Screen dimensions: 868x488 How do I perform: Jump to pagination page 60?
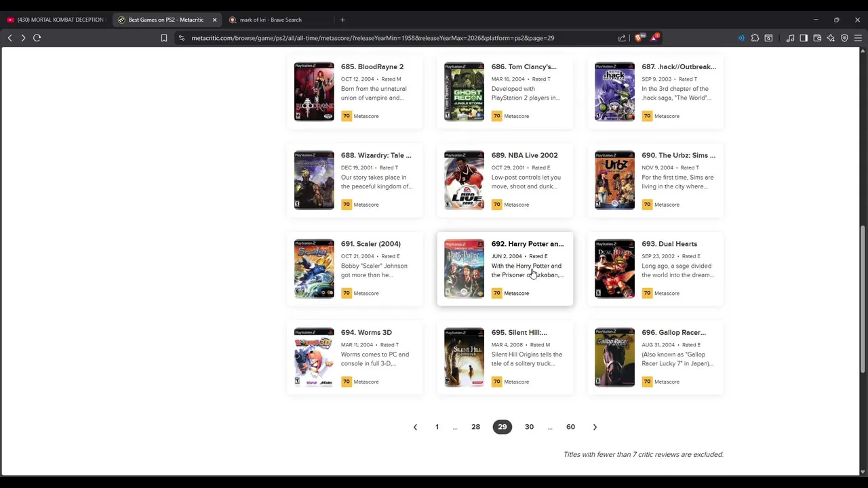tap(570, 427)
